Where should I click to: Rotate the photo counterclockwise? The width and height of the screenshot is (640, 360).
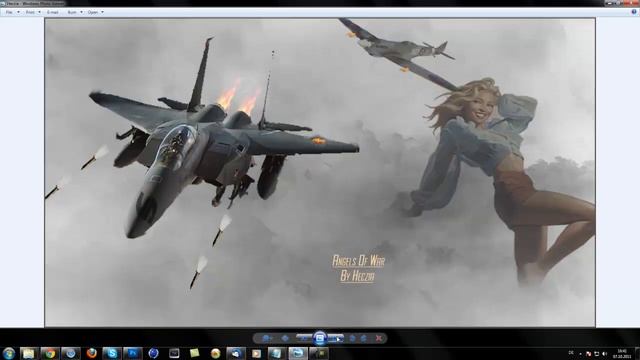pos(353,338)
